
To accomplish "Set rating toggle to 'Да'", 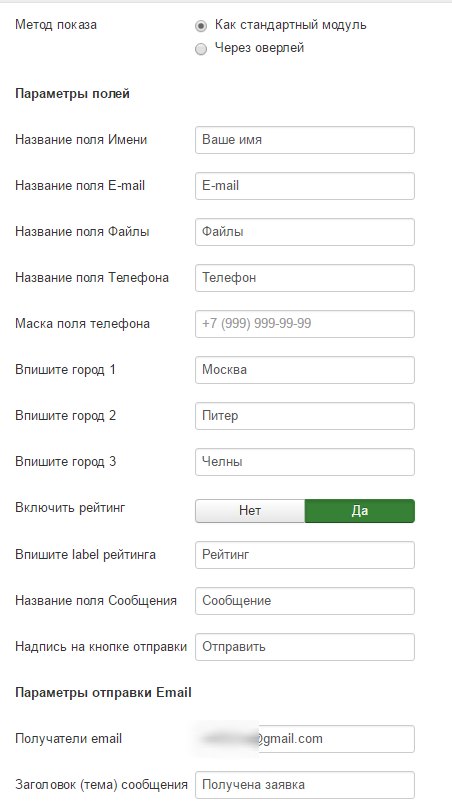I will [x=360, y=511].
